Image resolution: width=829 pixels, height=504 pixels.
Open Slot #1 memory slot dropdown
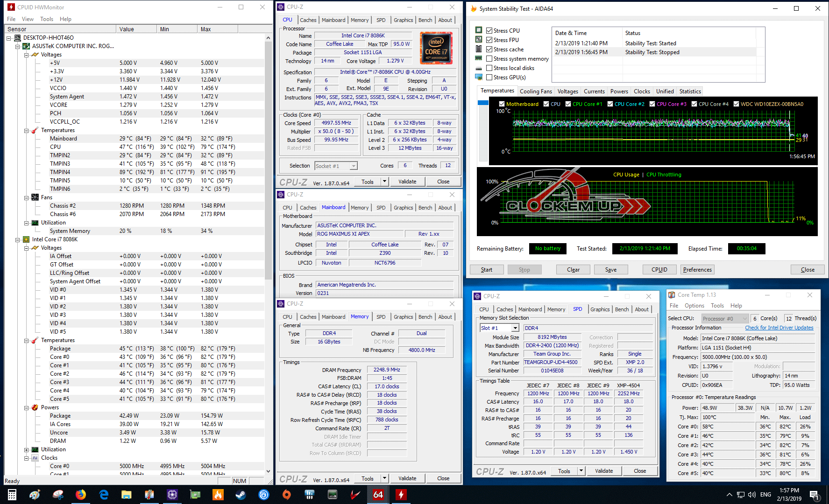point(515,328)
